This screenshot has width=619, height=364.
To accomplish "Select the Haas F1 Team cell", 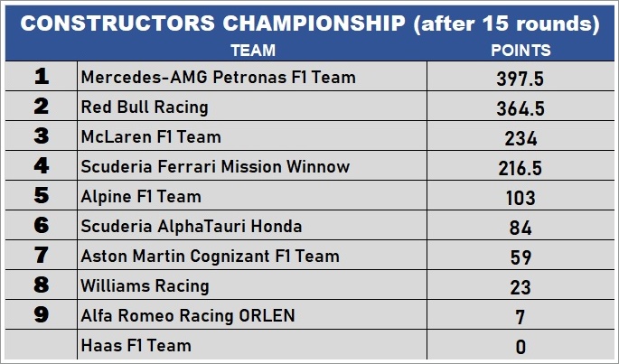I will (136, 345).
